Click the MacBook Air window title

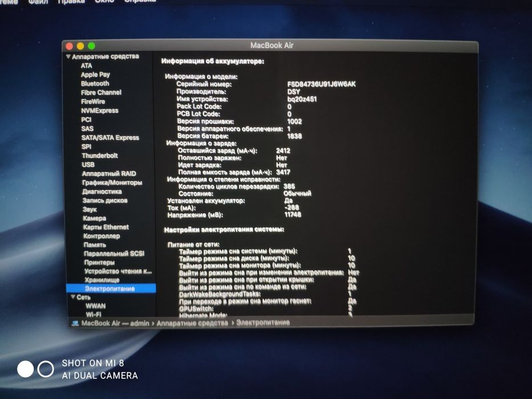coord(272,46)
